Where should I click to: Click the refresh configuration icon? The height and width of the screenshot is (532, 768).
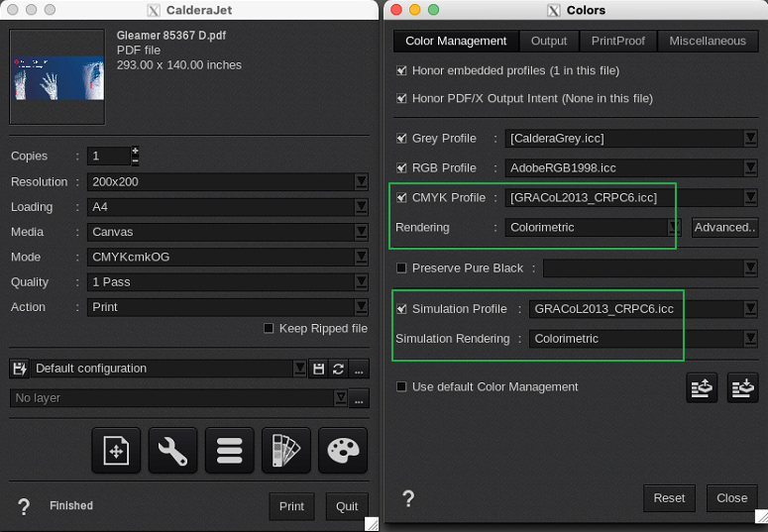(x=338, y=369)
